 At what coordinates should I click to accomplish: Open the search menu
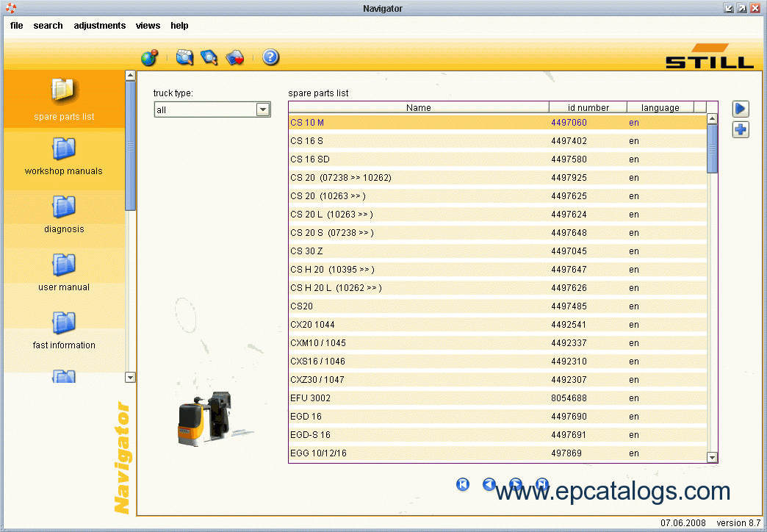tap(48, 26)
